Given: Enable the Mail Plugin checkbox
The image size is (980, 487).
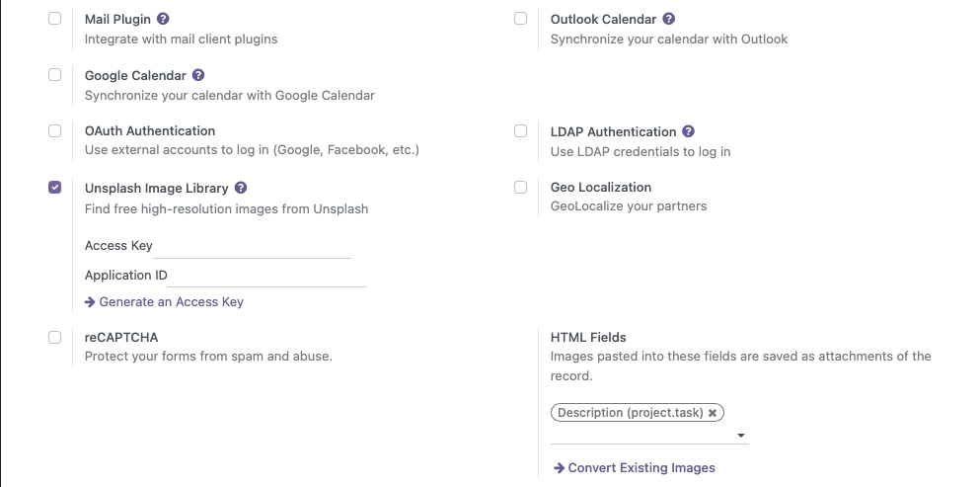Looking at the screenshot, I should coord(55,18).
